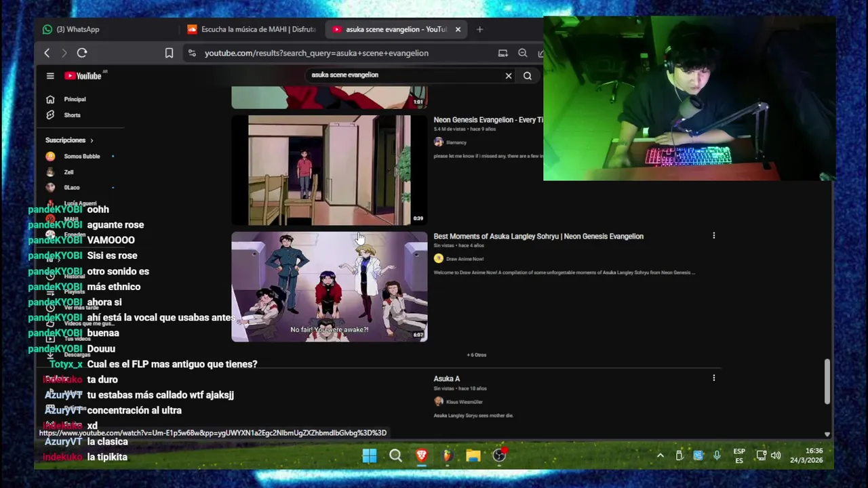The width and height of the screenshot is (868, 488).
Task: Expand the Suscripciones section chevron
Action: (x=92, y=140)
